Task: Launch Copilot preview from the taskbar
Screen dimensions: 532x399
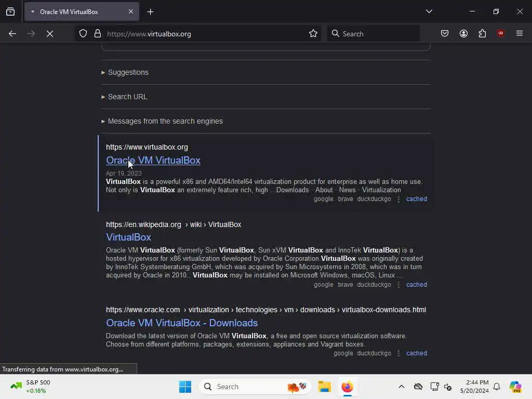Action: click(x=515, y=387)
